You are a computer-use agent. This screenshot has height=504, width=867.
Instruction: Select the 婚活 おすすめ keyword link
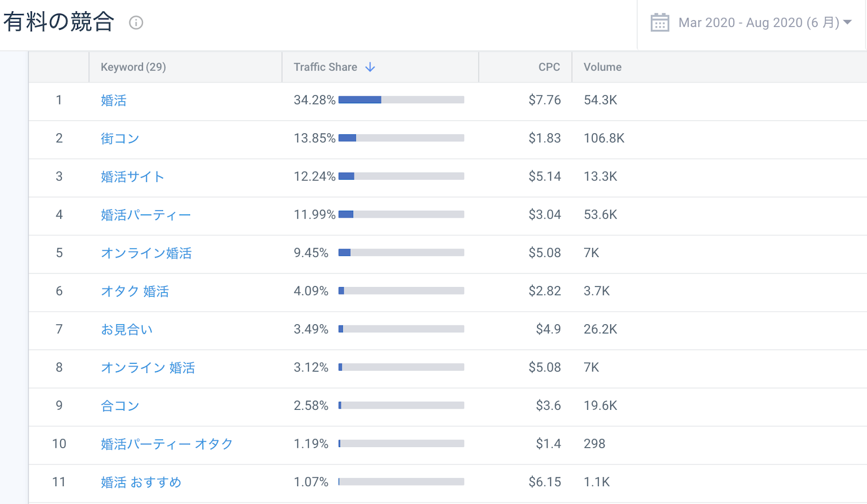click(x=141, y=482)
